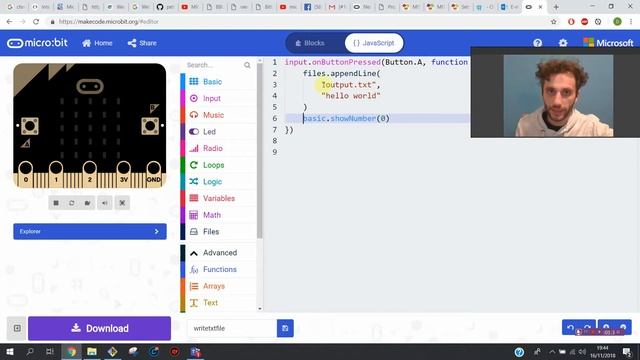Open the Variables blocks category
The width and height of the screenshot is (640, 360).
pos(218,198)
